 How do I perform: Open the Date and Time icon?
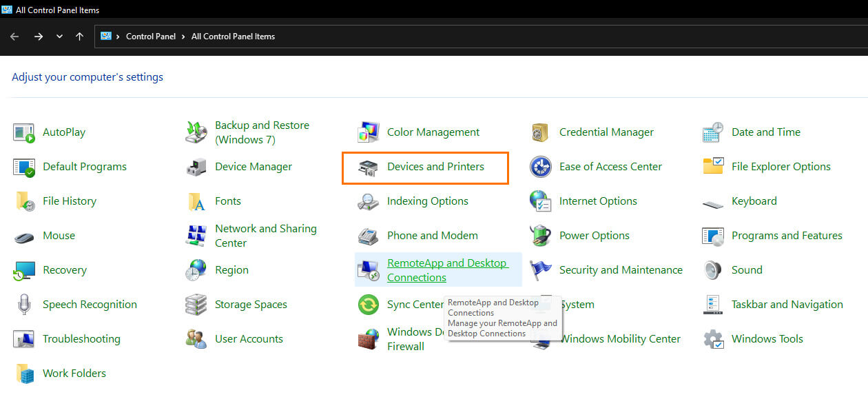coord(713,132)
